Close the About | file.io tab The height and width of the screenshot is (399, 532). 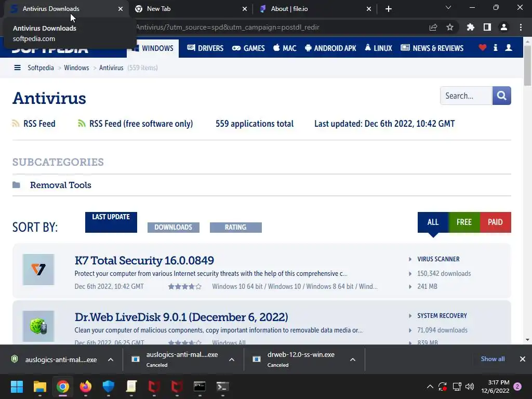(x=369, y=9)
